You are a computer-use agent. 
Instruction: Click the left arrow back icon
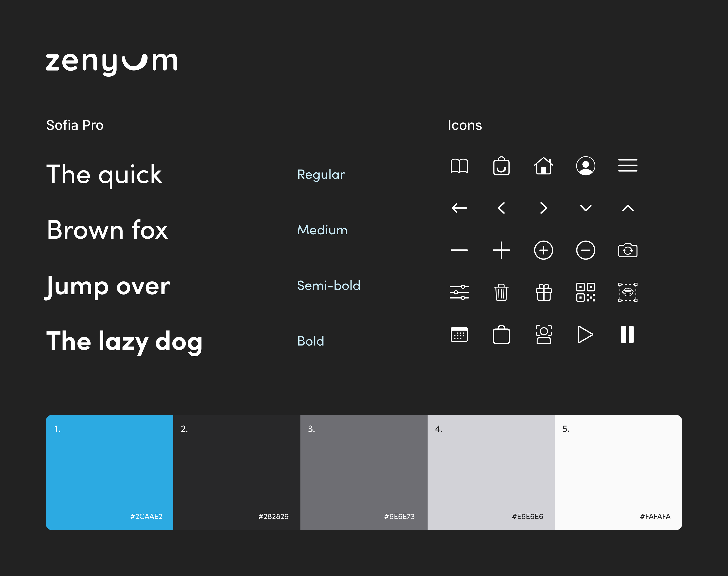click(459, 208)
